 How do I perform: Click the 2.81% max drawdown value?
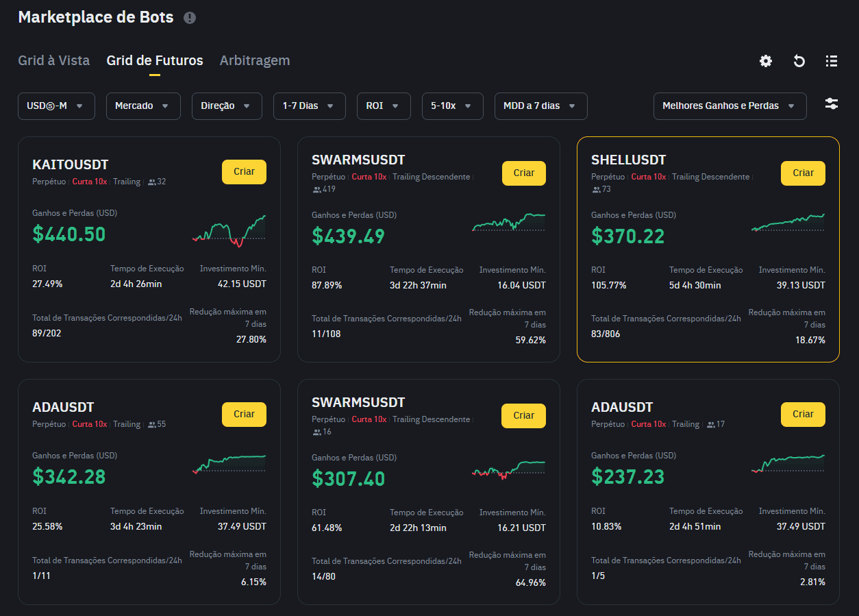coord(812,583)
